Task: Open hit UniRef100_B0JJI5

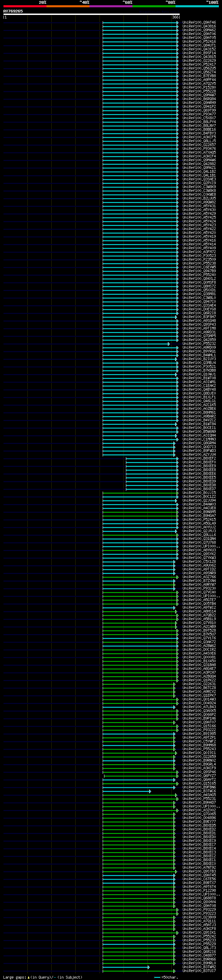Action: click(199, 493)
